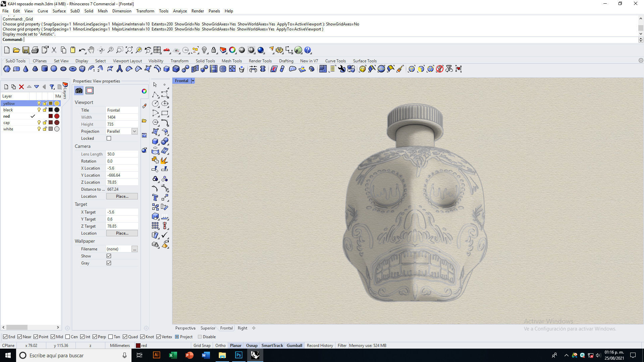Click the Box solid tool icon
The height and width of the screenshot is (362, 644).
(x=155, y=141)
